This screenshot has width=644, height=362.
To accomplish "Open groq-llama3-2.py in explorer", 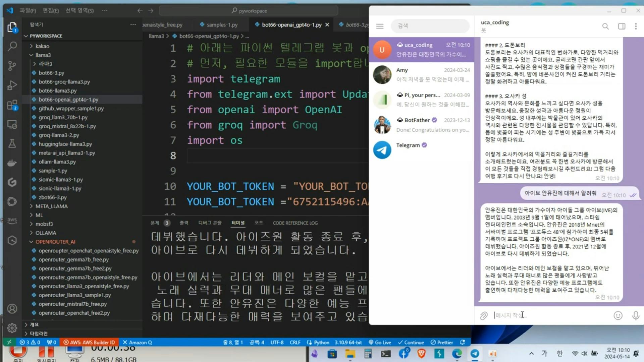I will click(x=59, y=135).
